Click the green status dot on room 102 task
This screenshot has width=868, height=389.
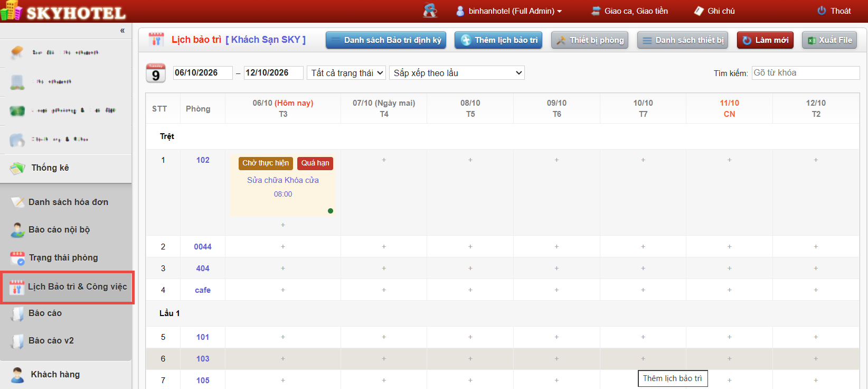331,211
